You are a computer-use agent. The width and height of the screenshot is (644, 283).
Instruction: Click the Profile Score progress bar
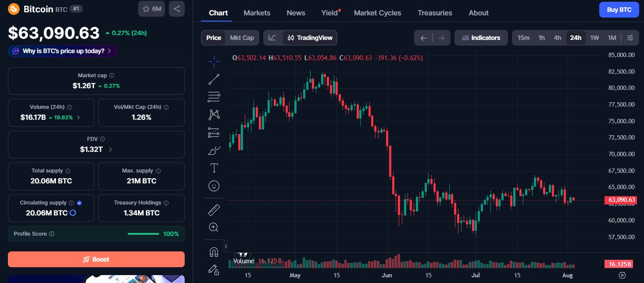[x=143, y=234]
